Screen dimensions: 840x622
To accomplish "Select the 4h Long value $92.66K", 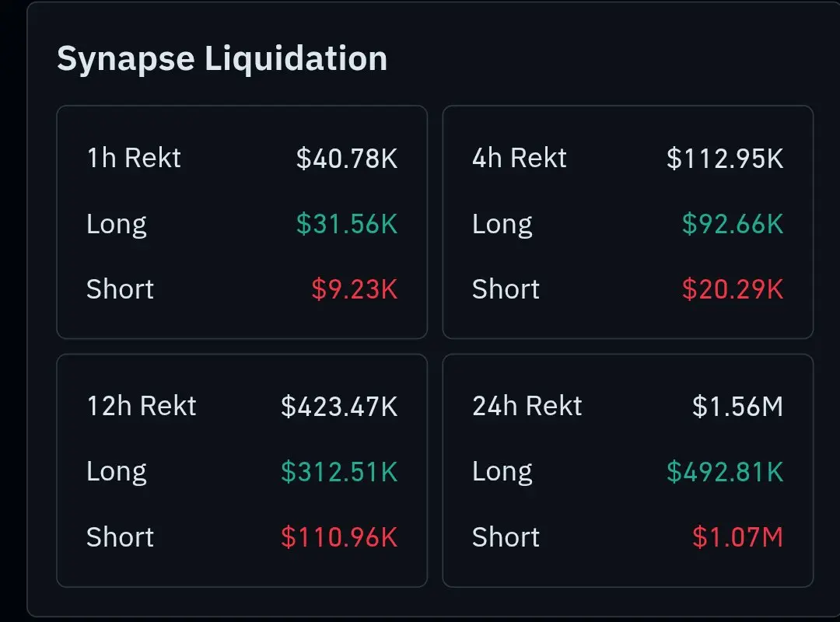I will point(733,224).
